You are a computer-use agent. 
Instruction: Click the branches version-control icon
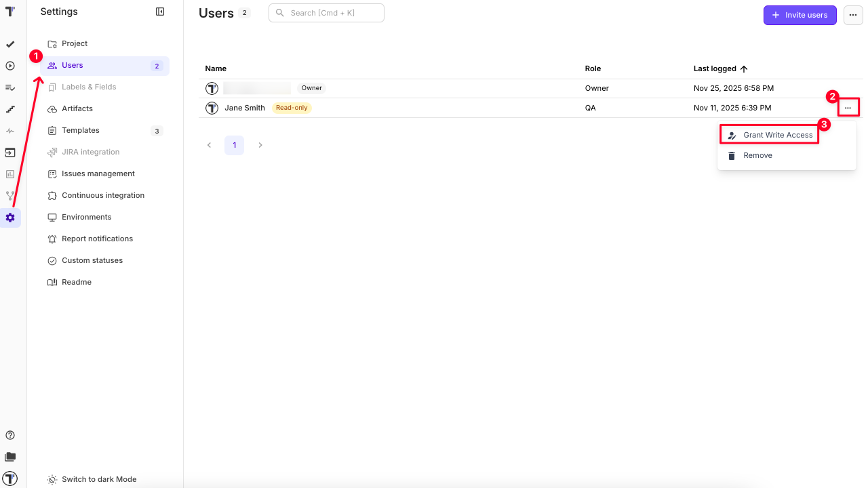9,196
